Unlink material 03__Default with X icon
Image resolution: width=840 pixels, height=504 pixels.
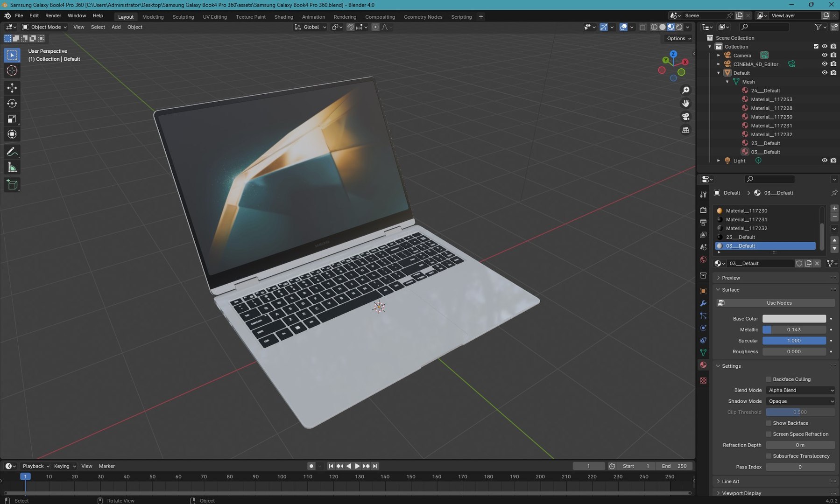(817, 264)
